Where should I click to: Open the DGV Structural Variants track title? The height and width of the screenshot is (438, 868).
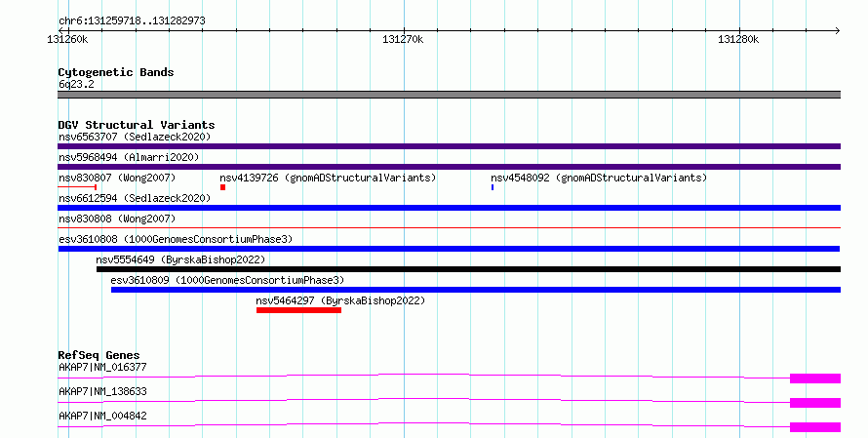pos(137,125)
